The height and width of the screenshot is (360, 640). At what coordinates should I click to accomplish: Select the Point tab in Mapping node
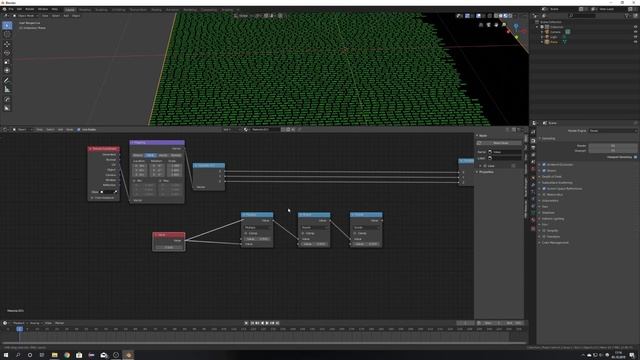click(x=150, y=155)
